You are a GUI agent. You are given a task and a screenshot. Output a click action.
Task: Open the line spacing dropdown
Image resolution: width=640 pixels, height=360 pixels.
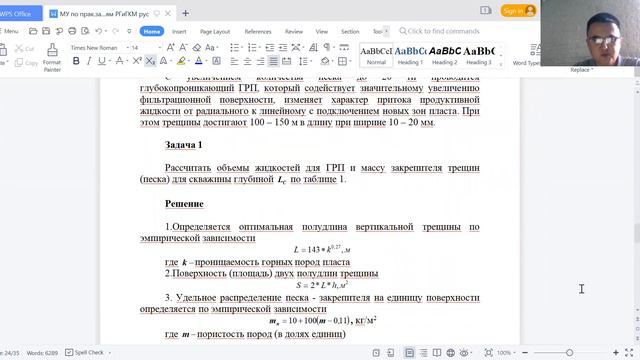311,61
